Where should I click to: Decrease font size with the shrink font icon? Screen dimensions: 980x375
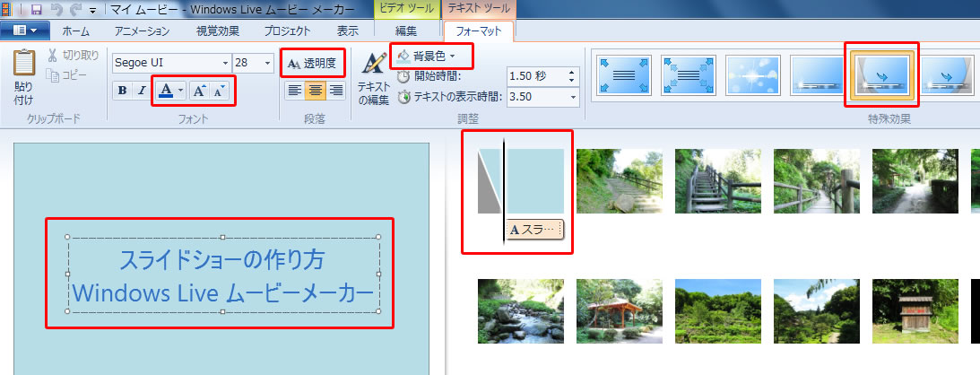(220, 91)
